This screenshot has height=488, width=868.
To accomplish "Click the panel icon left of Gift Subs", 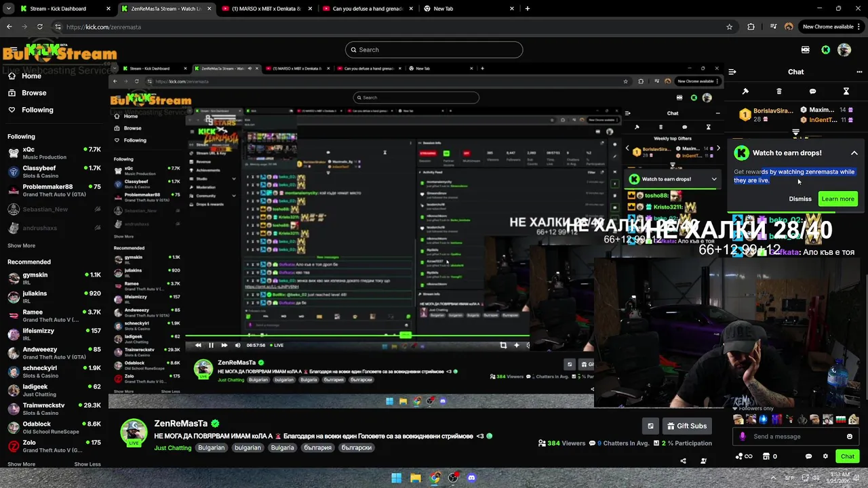I will tap(650, 426).
